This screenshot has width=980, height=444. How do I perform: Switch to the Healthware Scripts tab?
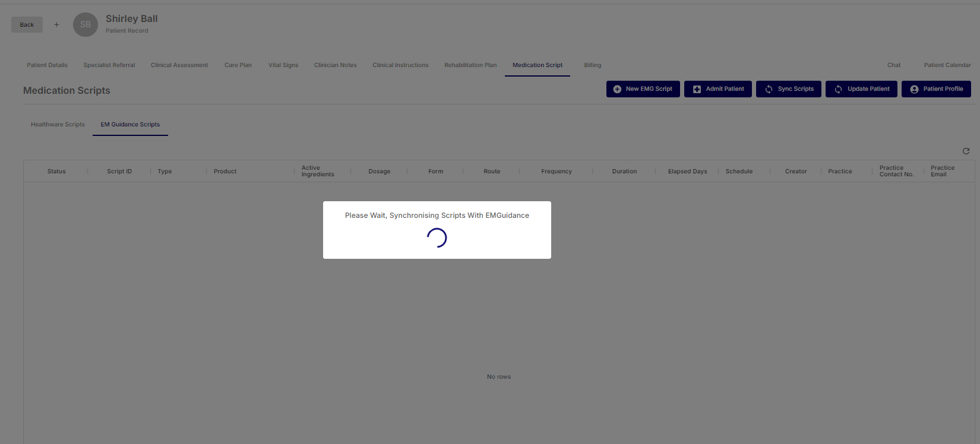click(58, 125)
